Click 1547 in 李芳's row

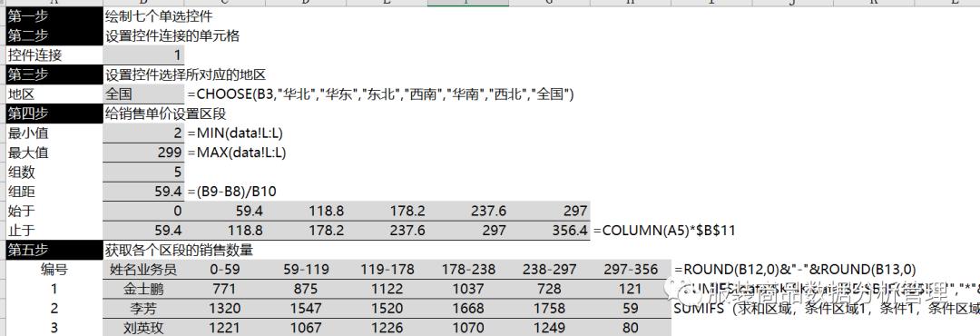point(306,309)
